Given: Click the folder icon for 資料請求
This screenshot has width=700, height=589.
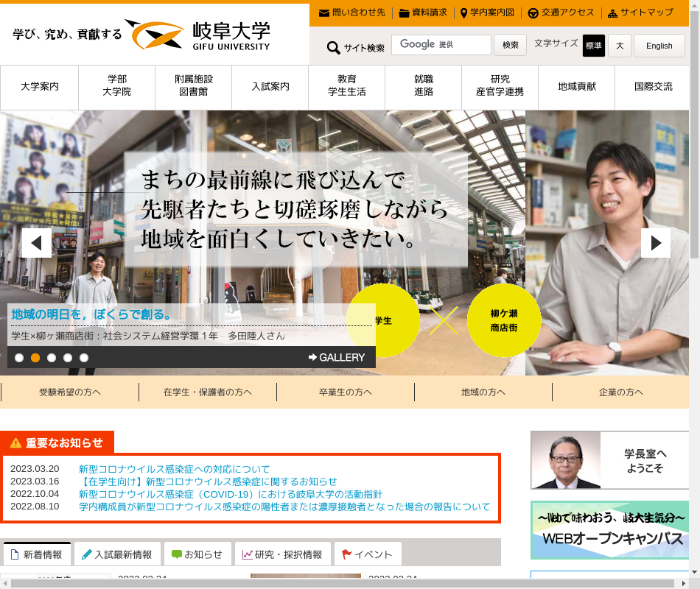Looking at the screenshot, I should pos(404,13).
